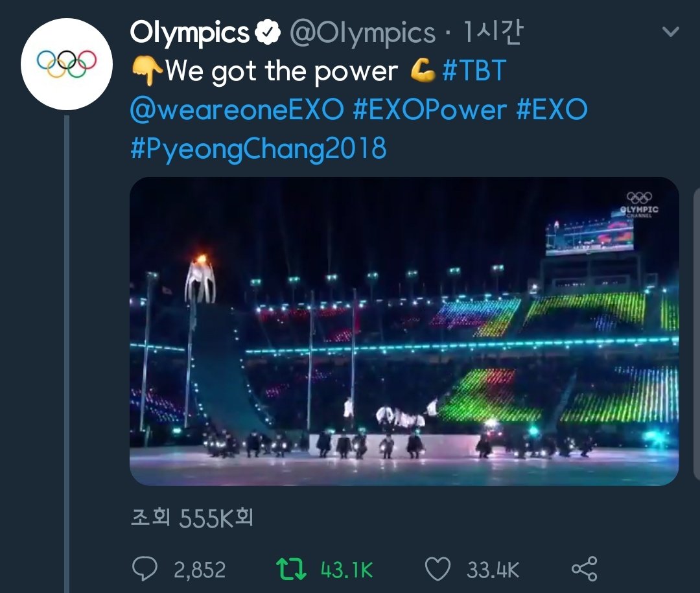The height and width of the screenshot is (593, 700).
Task: Click the 1시간 timestamp
Action: point(492,32)
